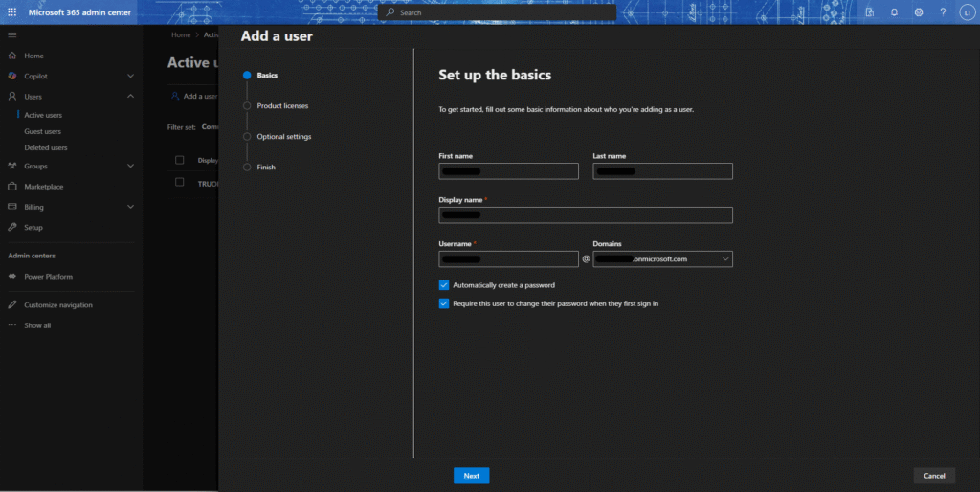Collapse the navigation menu hamburger icon

pos(12,34)
